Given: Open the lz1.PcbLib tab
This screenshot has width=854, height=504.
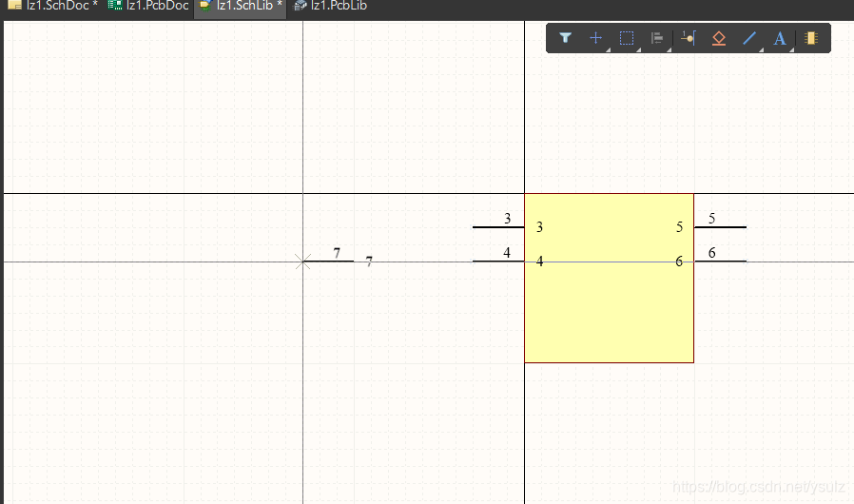Looking at the screenshot, I should click(x=330, y=6).
